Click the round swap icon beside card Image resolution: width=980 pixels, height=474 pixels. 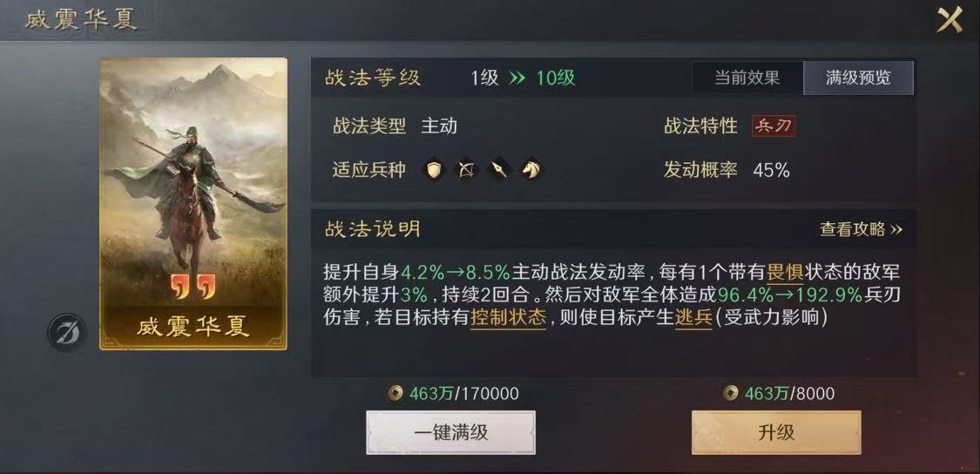(x=67, y=332)
